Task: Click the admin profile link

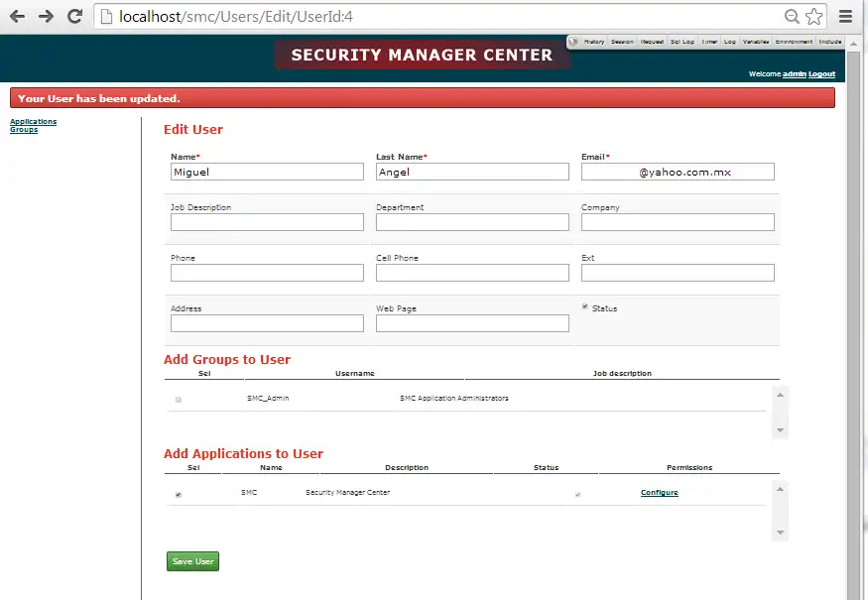Action: pos(794,74)
